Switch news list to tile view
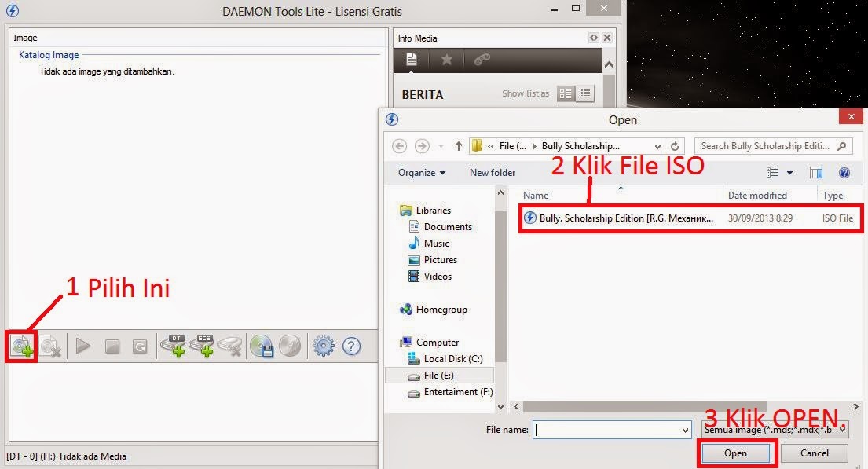868x469 pixels. point(566,93)
